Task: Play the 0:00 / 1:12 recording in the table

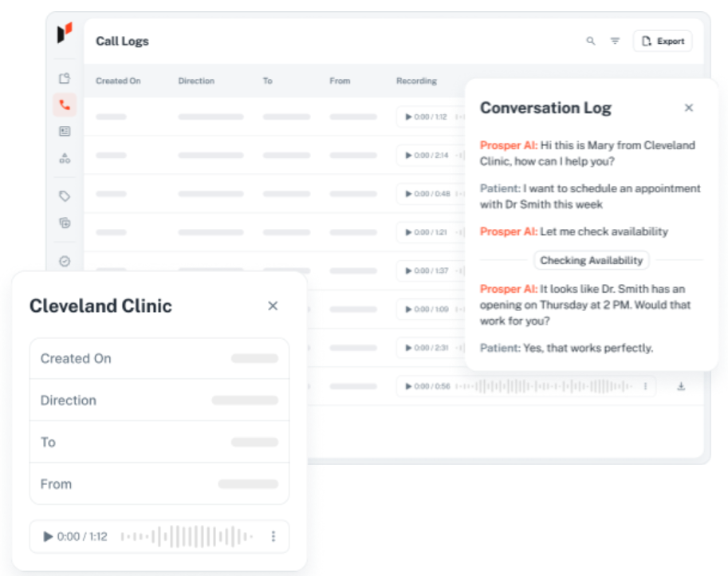Action: point(408,116)
